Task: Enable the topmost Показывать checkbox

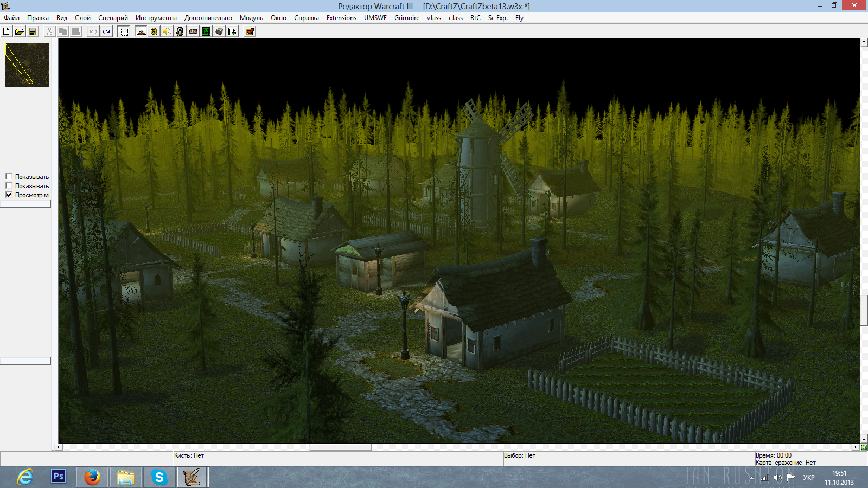Action: 9,176
